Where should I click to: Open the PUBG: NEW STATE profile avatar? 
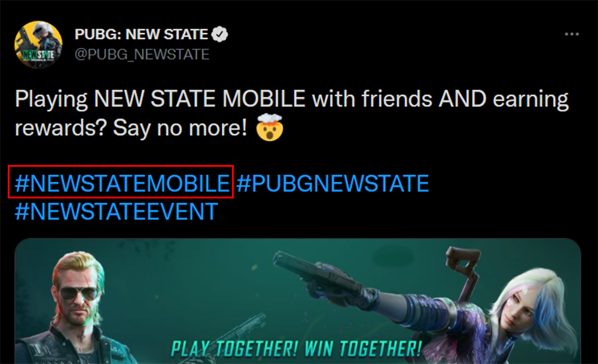pyautogui.click(x=38, y=45)
